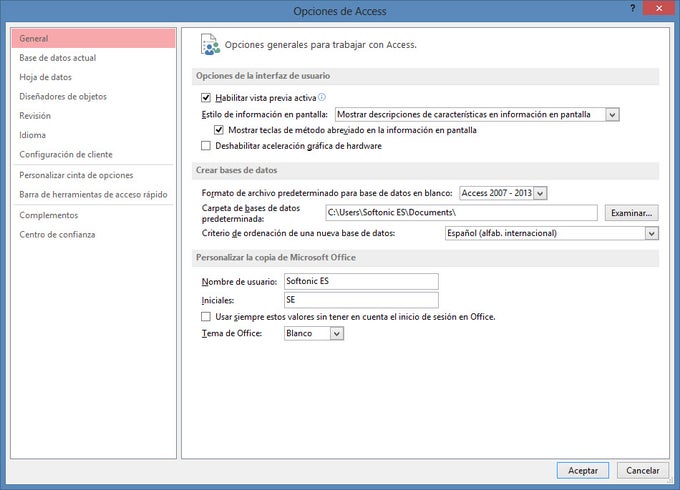Viewport: 680px width, 490px height.
Task: Open Personalizar cinta de opciones
Action: (94, 175)
